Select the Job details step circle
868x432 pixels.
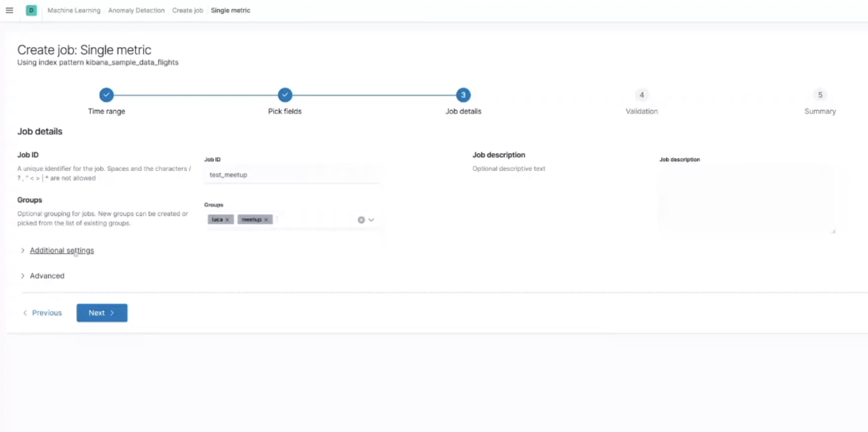tap(463, 95)
